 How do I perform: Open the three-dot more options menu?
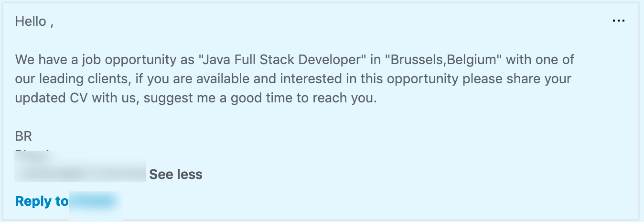(618, 21)
